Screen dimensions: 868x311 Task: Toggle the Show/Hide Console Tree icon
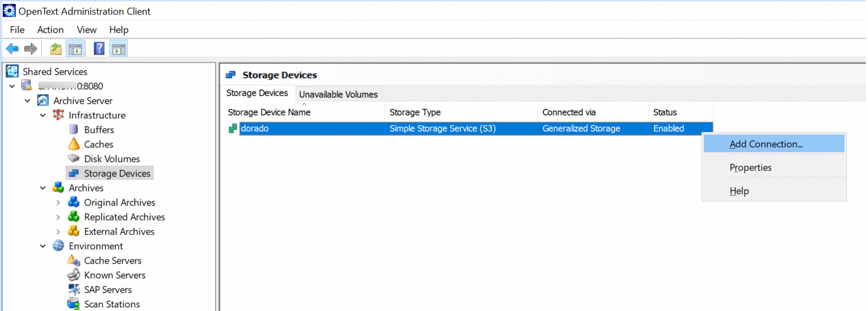coord(75,49)
